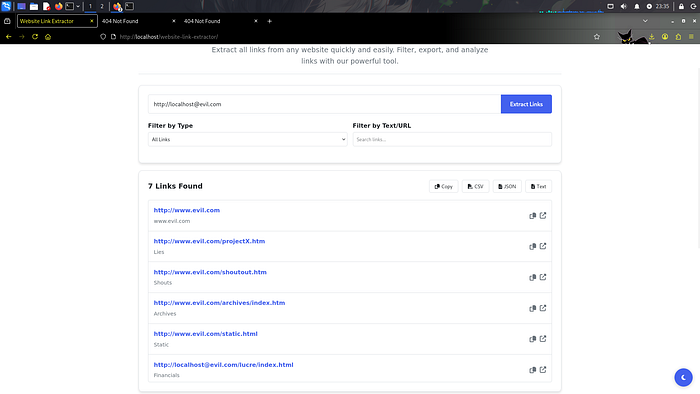Reload the page with refresh icon
This screenshot has height=394, width=700.
pos(35,37)
